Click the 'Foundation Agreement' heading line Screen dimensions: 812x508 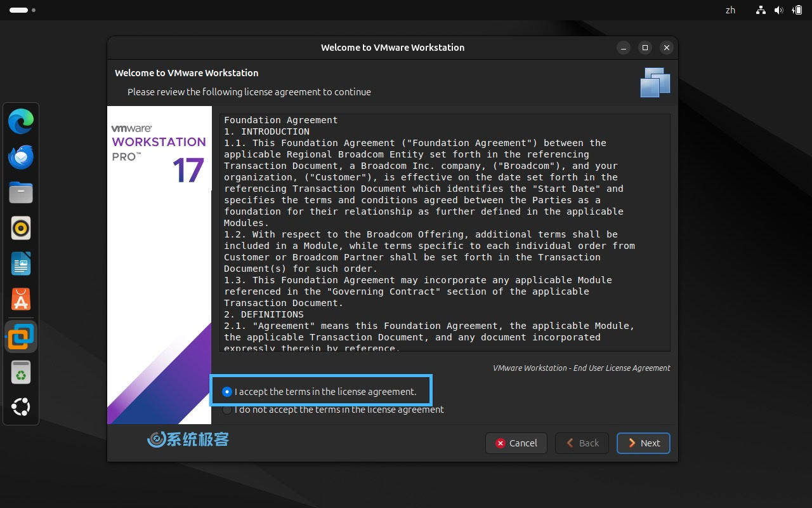click(281, 120)
